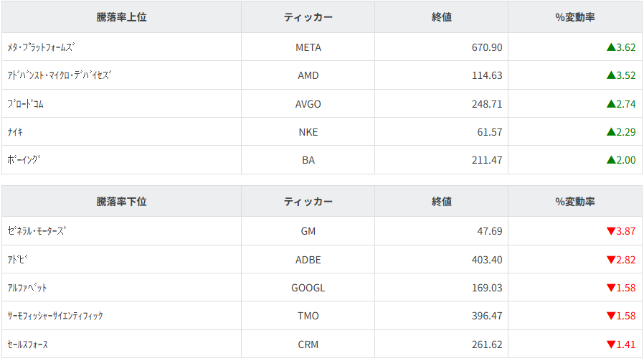Screen dimensions: 644x361
Task: Click the green up arrow beside 2.74
Action: pos(611,104)
